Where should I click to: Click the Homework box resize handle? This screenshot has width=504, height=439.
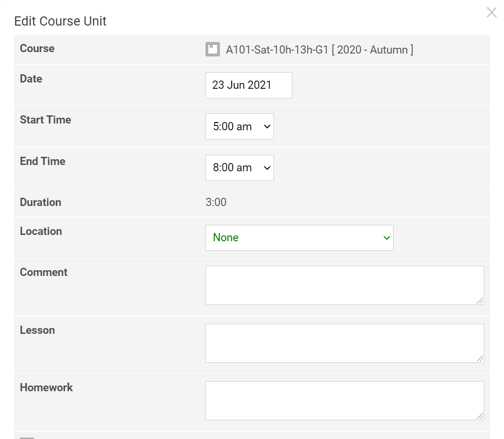[x=480, y=416]
